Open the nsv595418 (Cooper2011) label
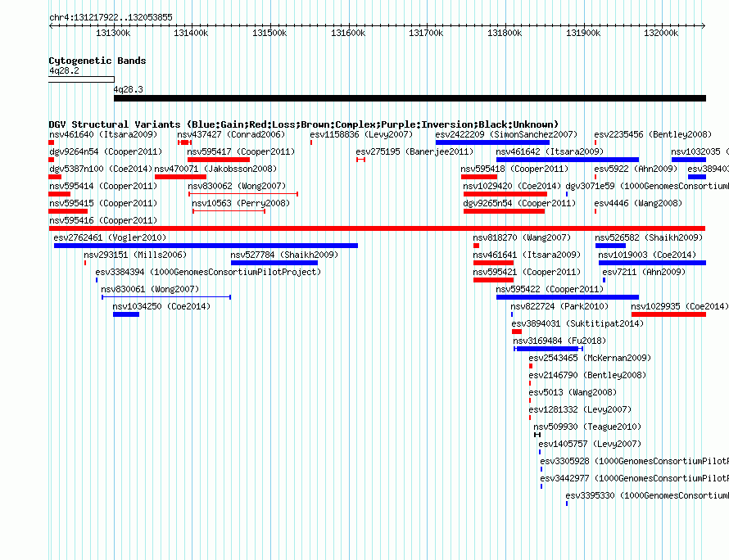Viewport: 729px width, 560px height. [514, 169]
